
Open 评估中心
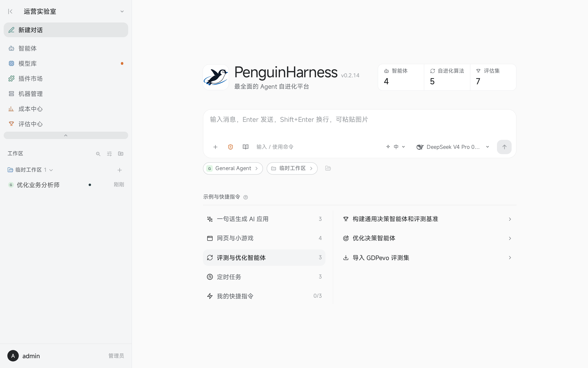coord(66,124)
